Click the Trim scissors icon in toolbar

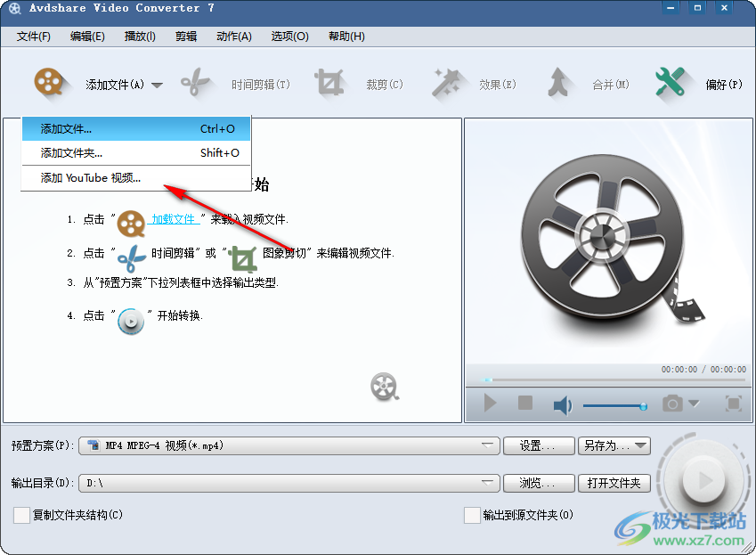(x=195, y=83)
